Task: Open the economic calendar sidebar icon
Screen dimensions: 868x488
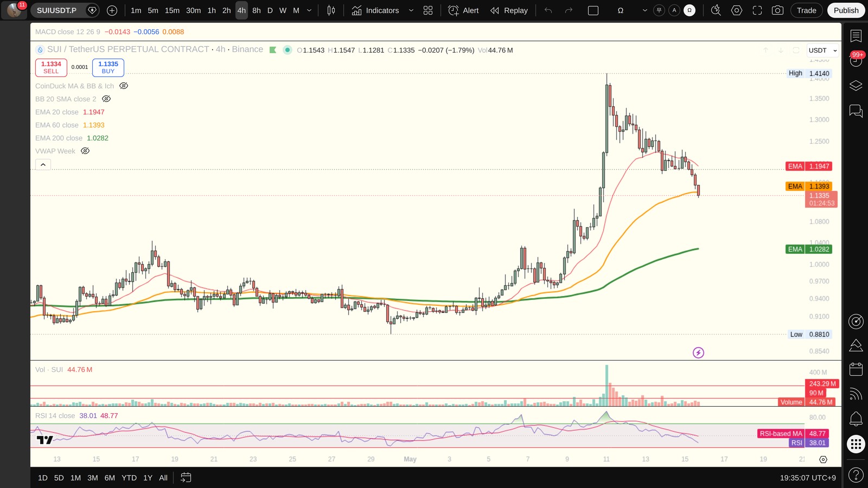Action: (856, 369)
